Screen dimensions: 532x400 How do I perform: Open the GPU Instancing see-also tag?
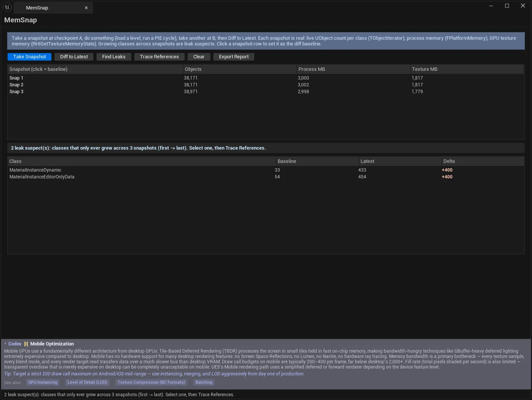(43, 383)
